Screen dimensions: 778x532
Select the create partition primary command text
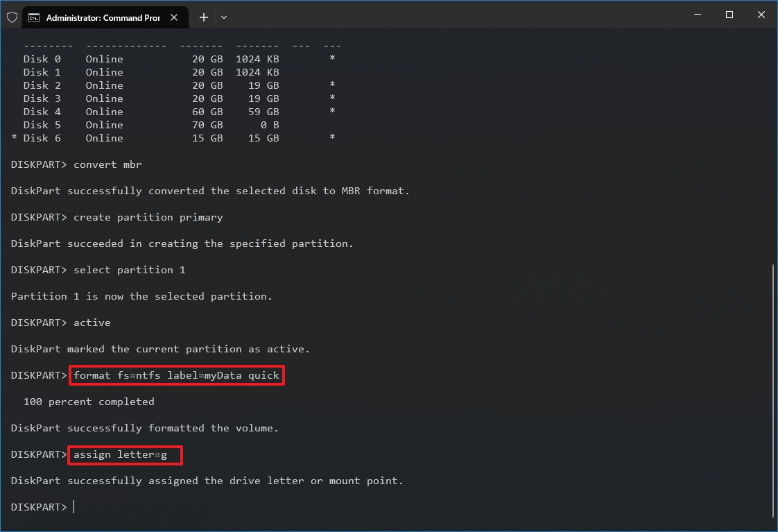point(147,217)
